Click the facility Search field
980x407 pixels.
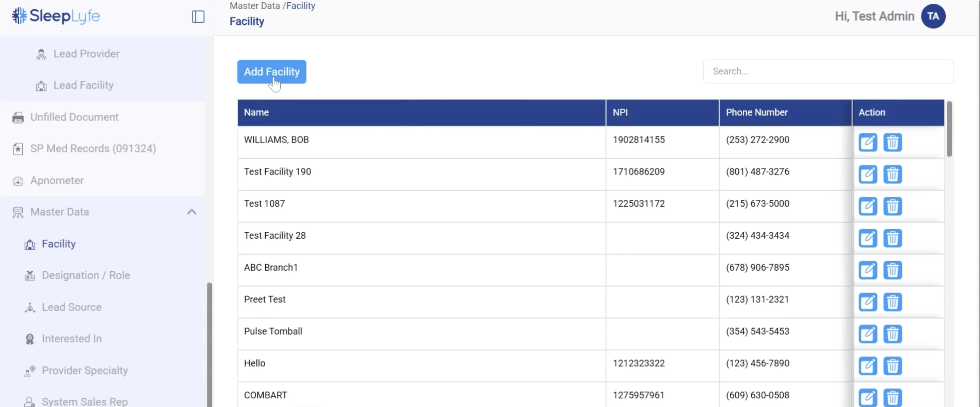coord(828,71)
